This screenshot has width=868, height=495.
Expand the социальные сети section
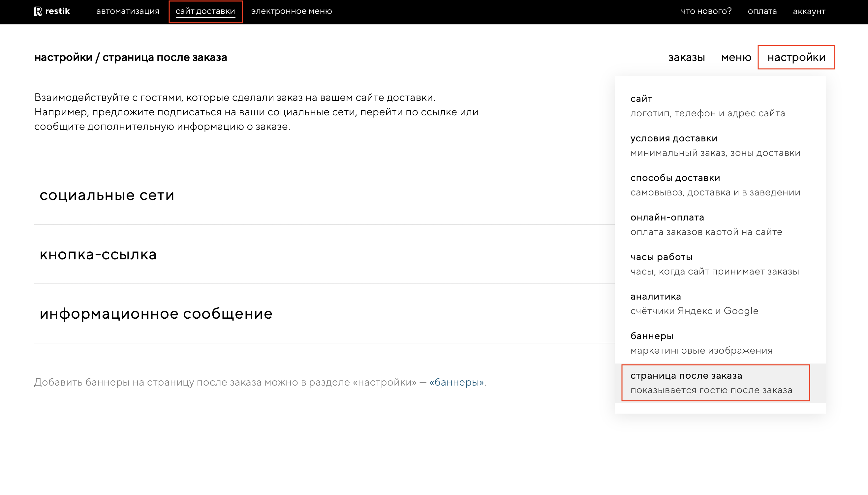(x=107, y=195)
